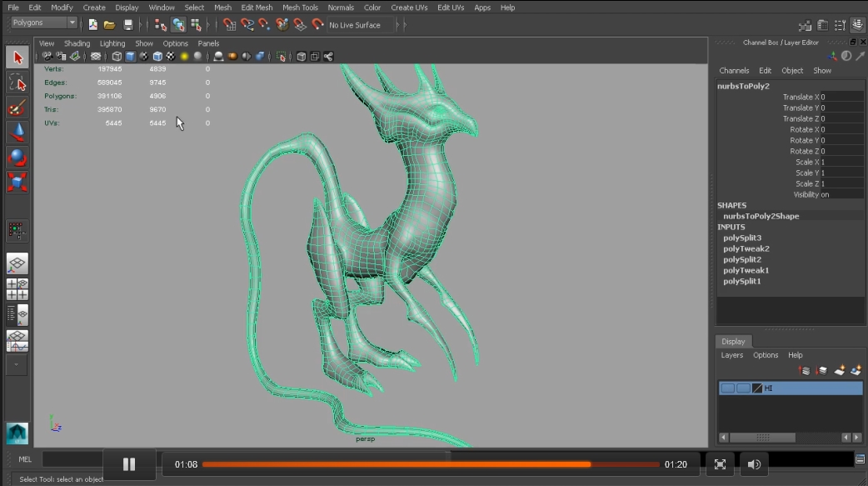
Task: Click the Show Manipulator tool icon
Action: pos(17,231)
